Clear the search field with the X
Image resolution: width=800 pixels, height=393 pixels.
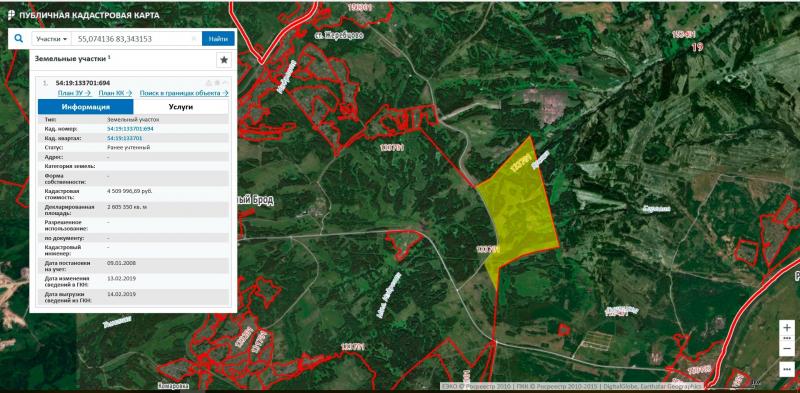(194, 39)
